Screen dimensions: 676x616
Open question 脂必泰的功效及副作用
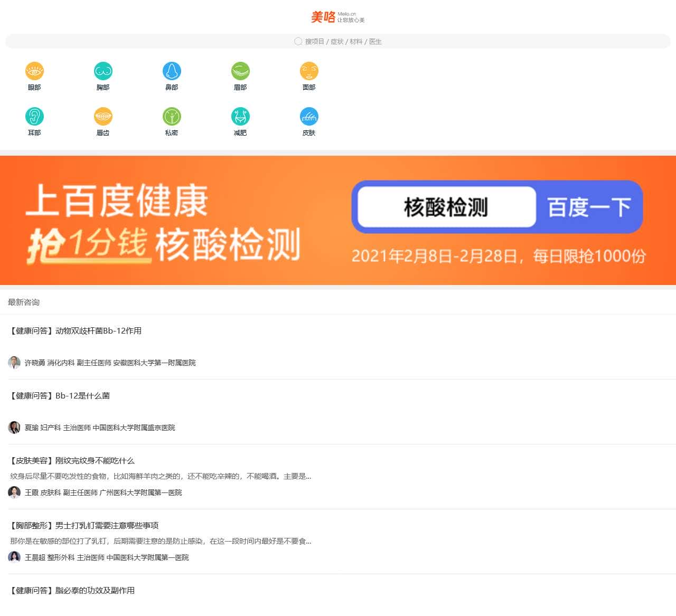(x=72, y=591)
